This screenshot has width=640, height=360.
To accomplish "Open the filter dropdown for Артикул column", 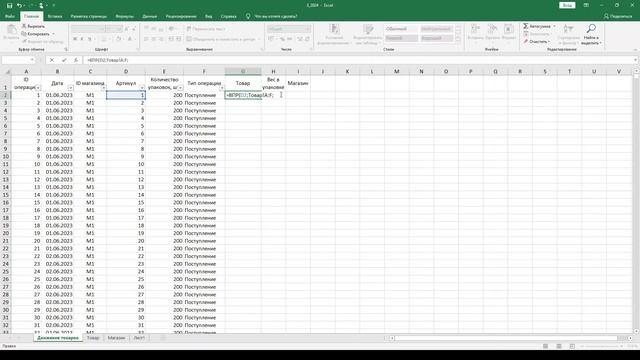I will (142, 88).
